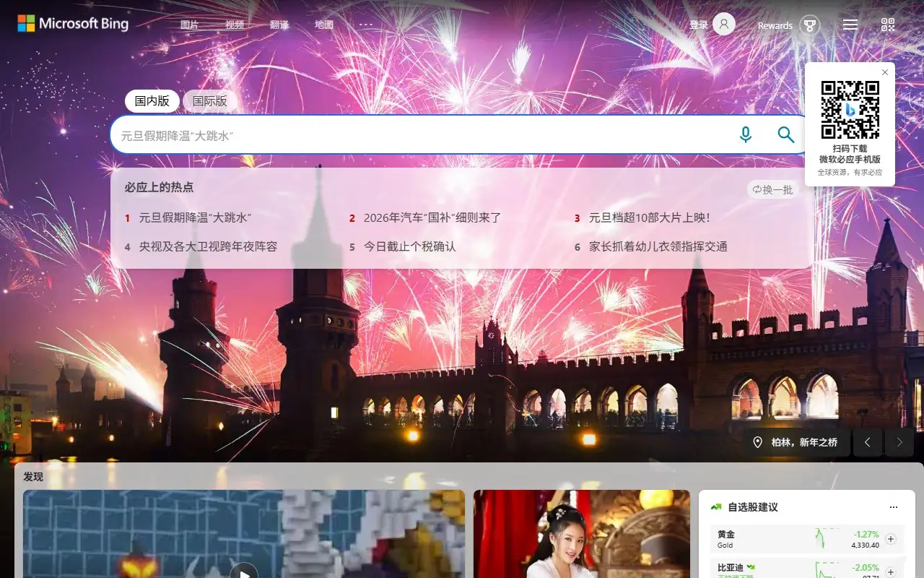Screen dimensions: 924x578
Task: Open hot topic 元旦档超10部大片上映
Action: coord(658,218)
